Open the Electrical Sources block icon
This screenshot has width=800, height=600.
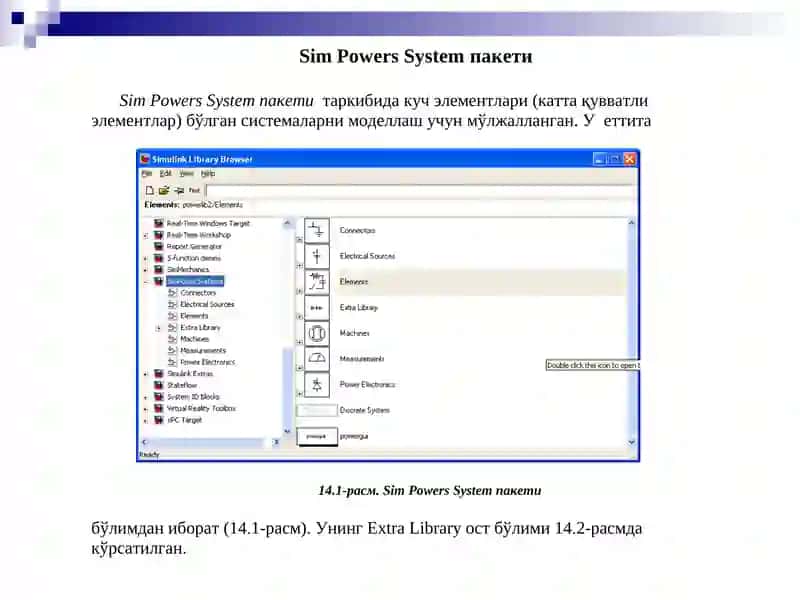[x=316, y=256]
